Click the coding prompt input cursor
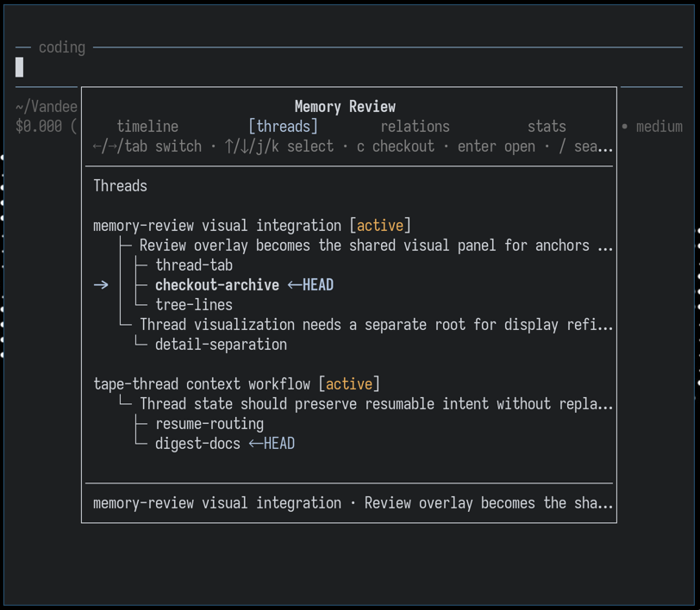Viewport: 700px width, 610px height. pos(19,67)
